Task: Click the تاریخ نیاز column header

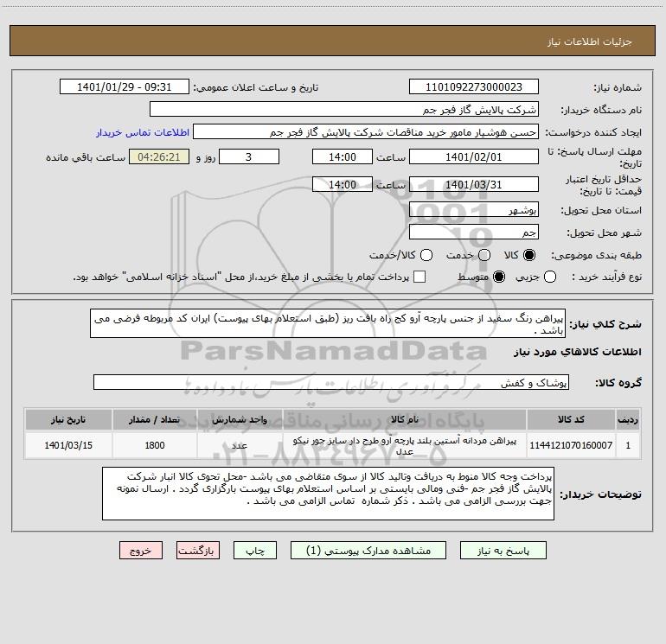Action: coord(68,419)
